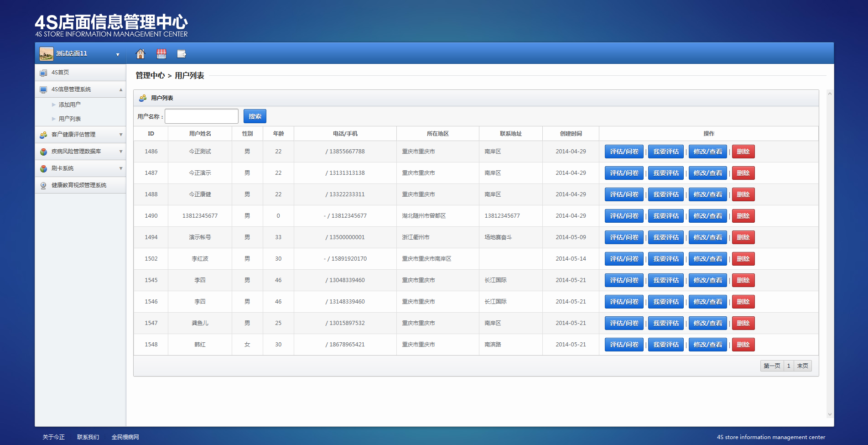Click the 客户健康评估管理 people icon

(43, 135)
